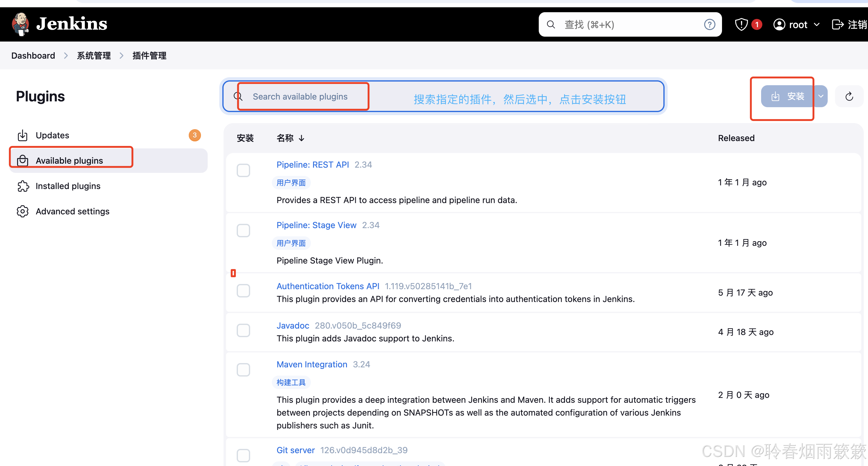This screenshot has height=466, width=868.
Task: Open the dropdown arrow beside 安装 button
Action: [x=821, y=96]
